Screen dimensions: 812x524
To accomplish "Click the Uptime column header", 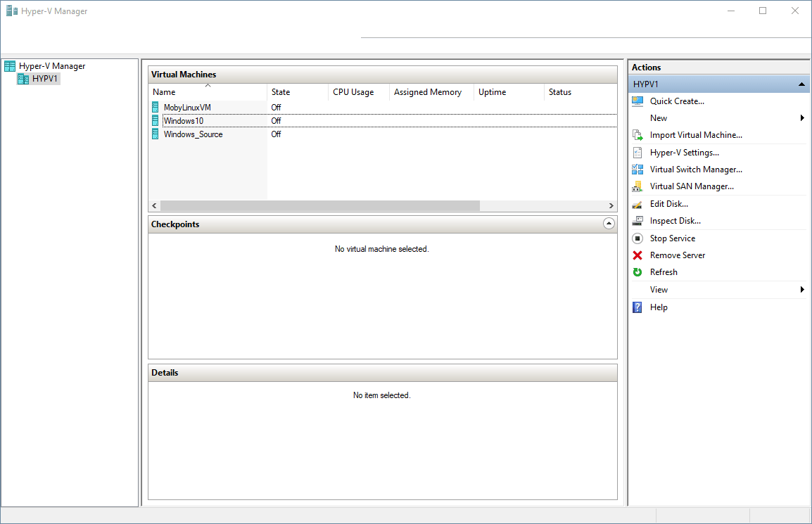I will coord(509,92).
